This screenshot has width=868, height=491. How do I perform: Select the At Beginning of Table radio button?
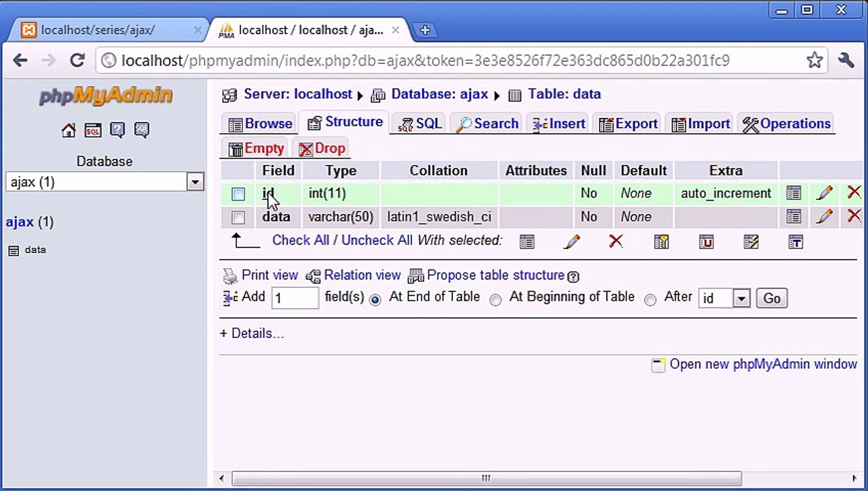tap(495, 299)
